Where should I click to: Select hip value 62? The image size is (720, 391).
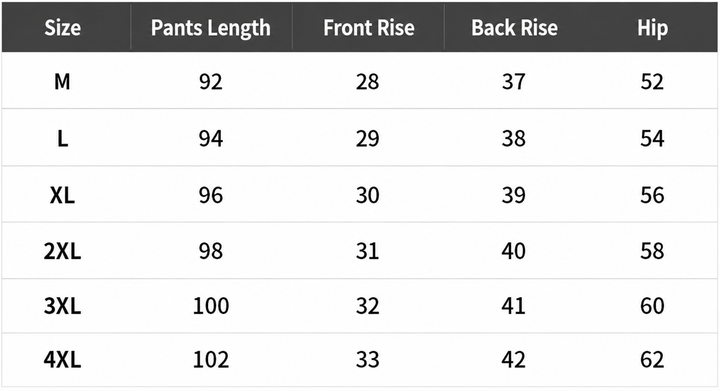[x=652, y=359]
